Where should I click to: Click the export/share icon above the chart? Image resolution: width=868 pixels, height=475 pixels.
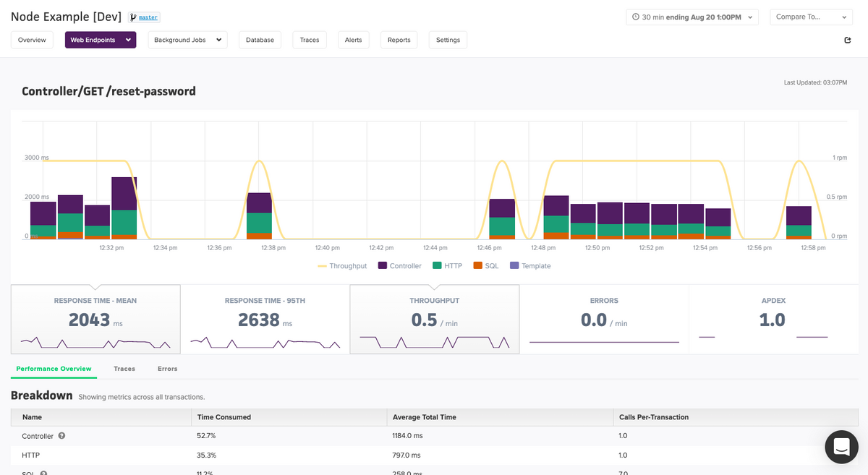[x=848, y=40]
